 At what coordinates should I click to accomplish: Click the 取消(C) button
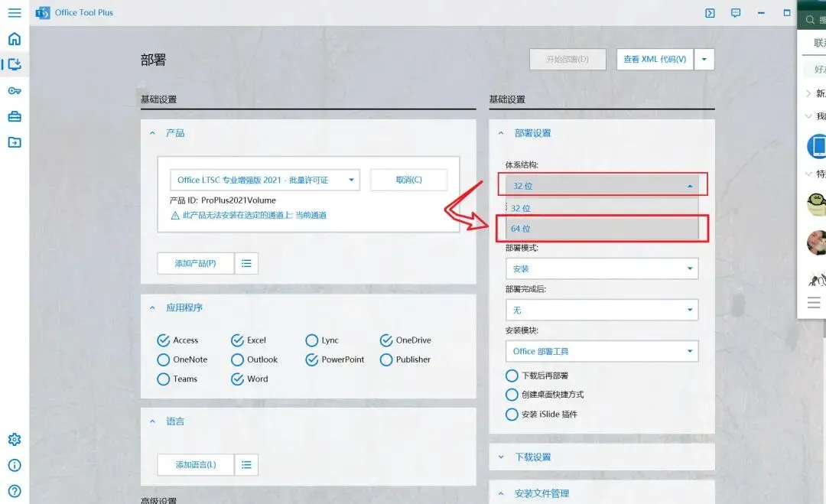click(408, 180)
